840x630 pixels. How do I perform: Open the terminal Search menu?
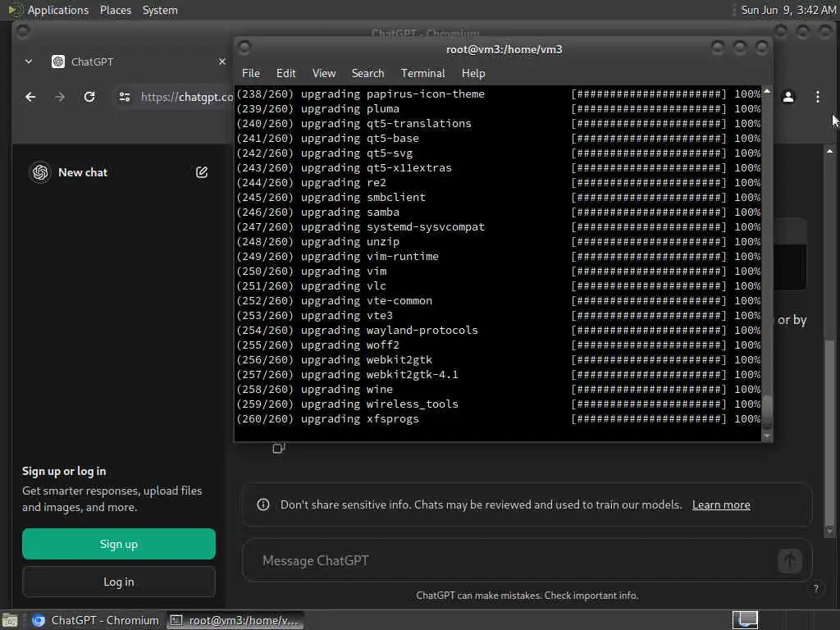pos(367,73)
